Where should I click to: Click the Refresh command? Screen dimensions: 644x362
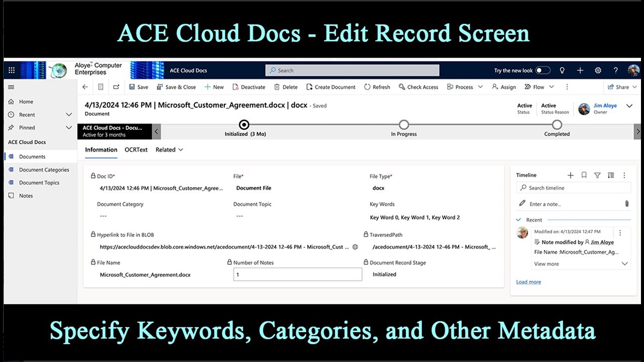[x=377, y=87]
